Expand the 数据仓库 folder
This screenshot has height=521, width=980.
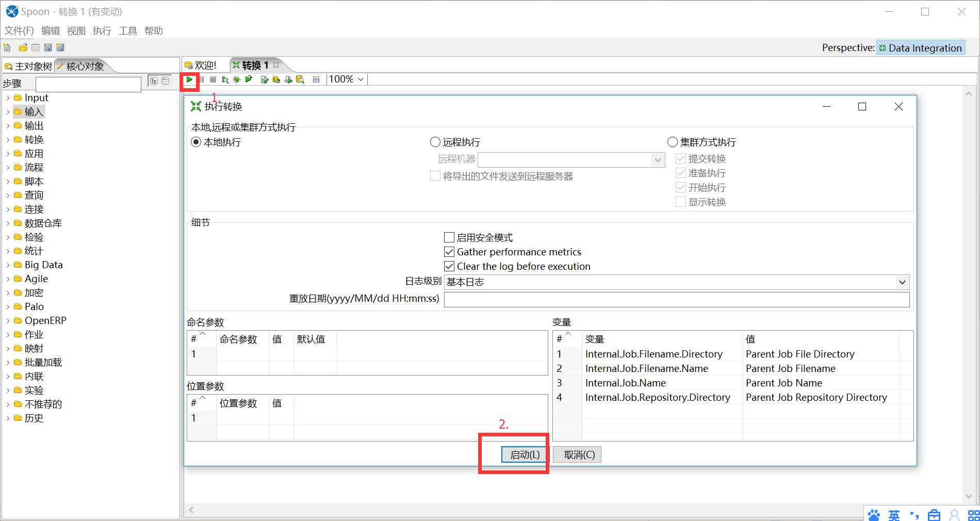[x=8, y=223]
